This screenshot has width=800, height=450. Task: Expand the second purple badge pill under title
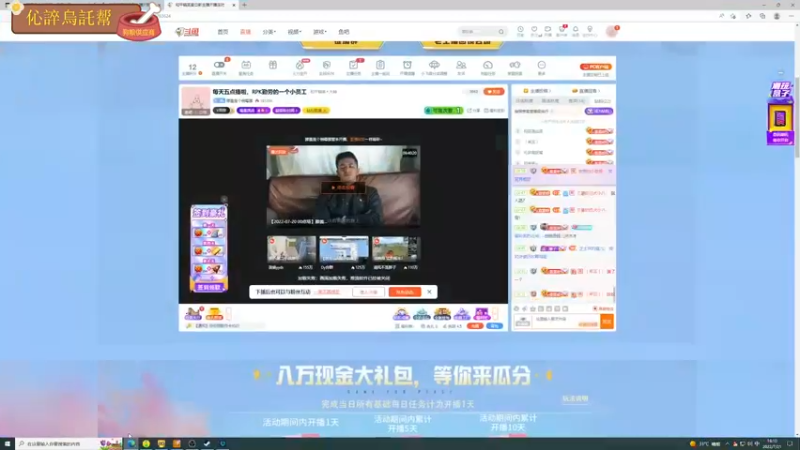[287, 110]
